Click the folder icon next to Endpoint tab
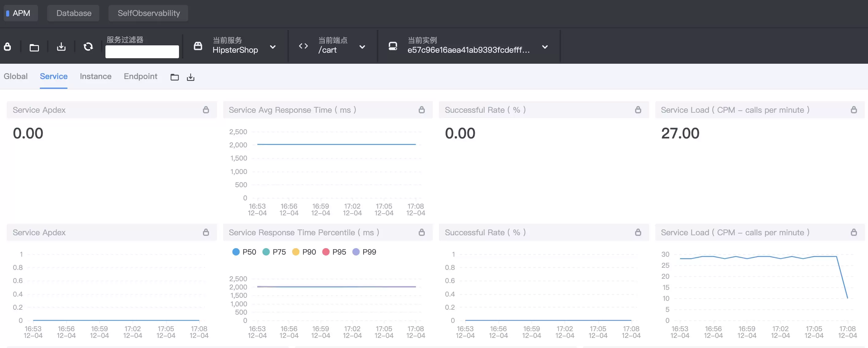Image resolution: width=868 pixels, height=348 pixels. (x=174, y=77)
